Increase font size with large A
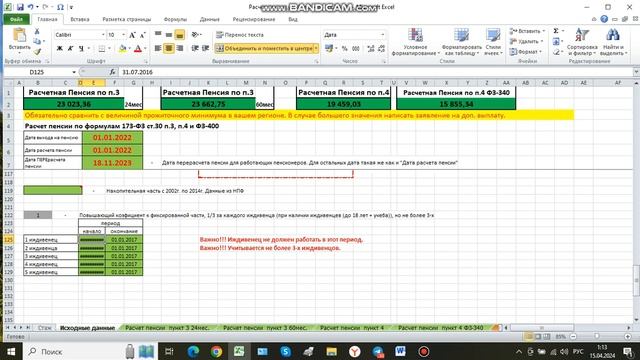Viewport: 640px width, 360px height. 132,35
